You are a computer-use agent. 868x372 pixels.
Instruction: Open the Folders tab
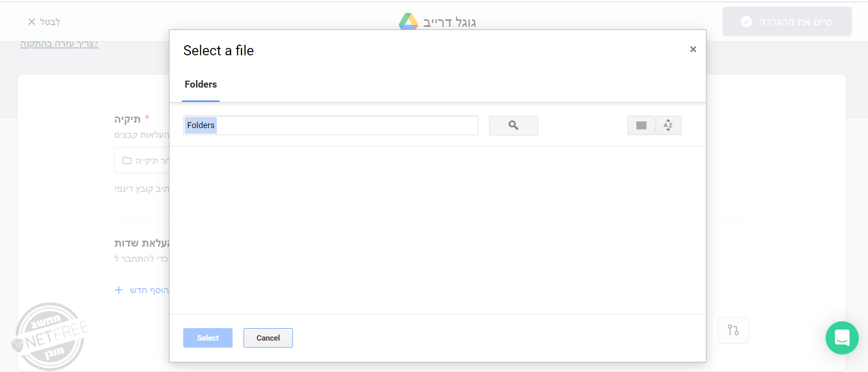pyautogui.click(x=201, y=84)
